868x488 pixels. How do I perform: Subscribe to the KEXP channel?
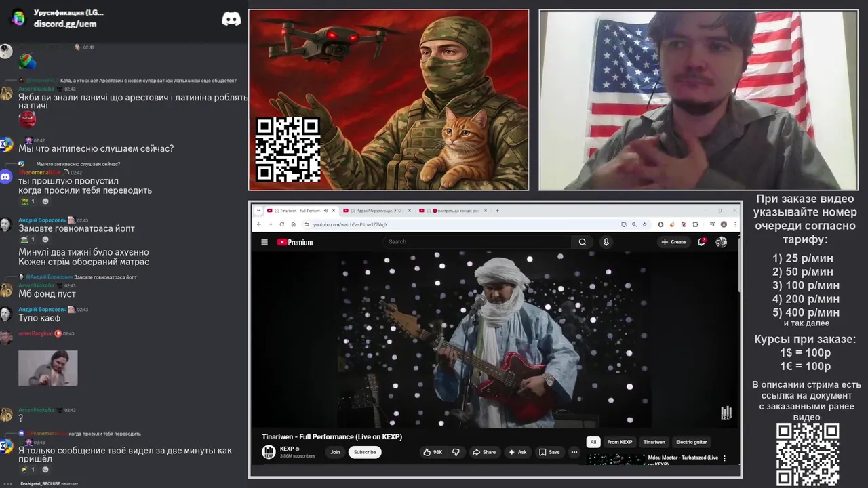pos(365,452)
